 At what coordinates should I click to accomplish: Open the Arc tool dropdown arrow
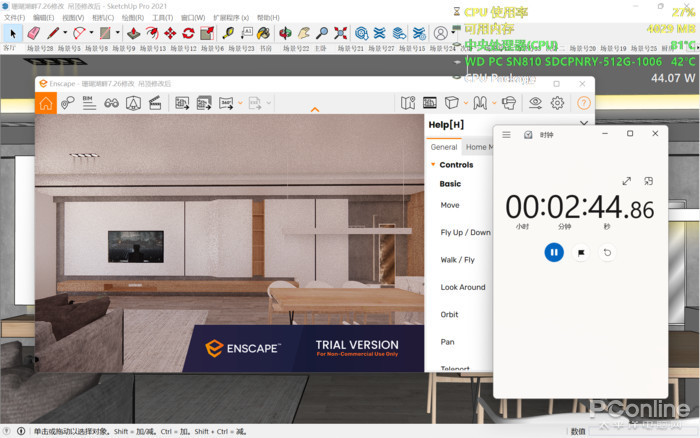pyautogui.click(x=91, y=33)
